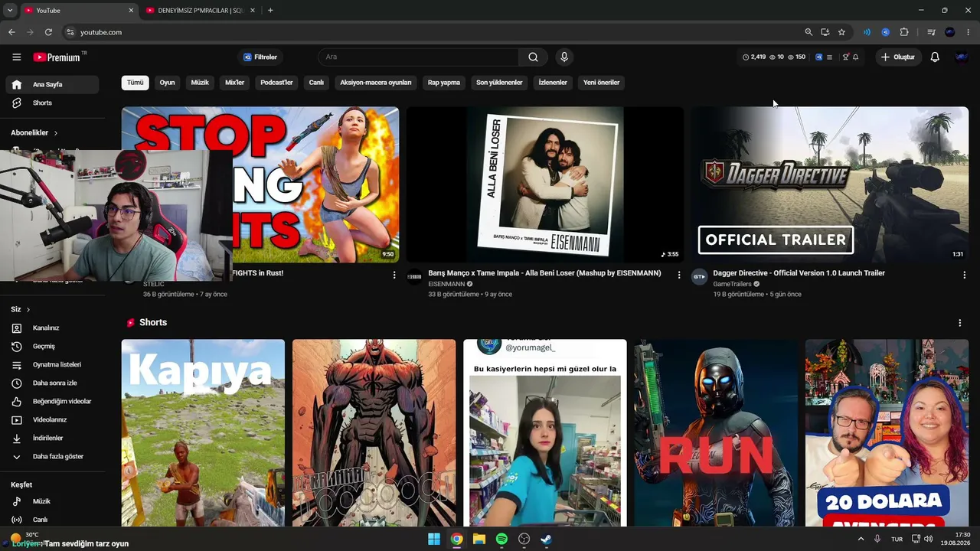The image size is (980, 551).
Task: Open Chrome media control icon
Action: point(931,32)
